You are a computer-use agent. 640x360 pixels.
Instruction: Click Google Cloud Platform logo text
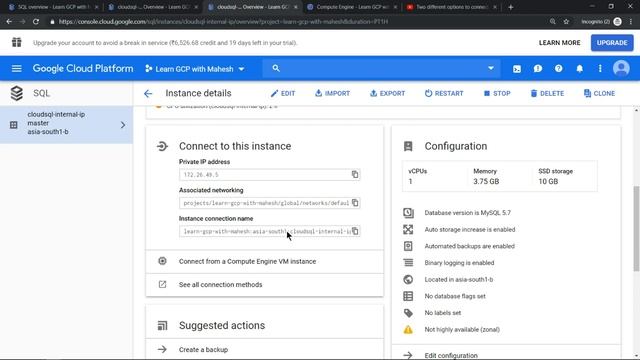coord(83,69)
